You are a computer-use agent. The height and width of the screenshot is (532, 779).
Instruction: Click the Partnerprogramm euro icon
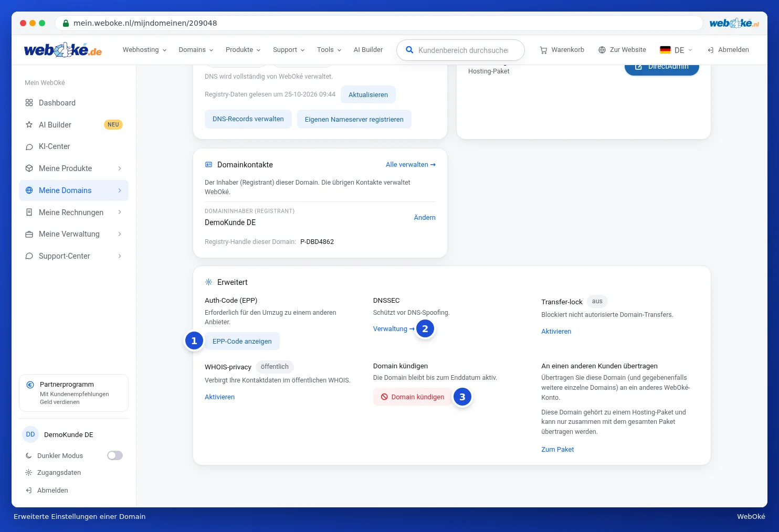[x=30, y=385]
